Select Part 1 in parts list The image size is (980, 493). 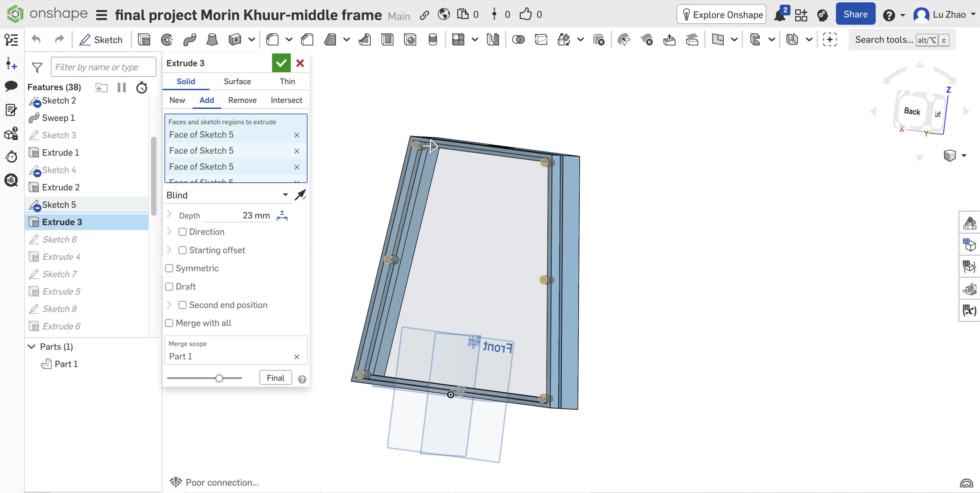(66, 364)
